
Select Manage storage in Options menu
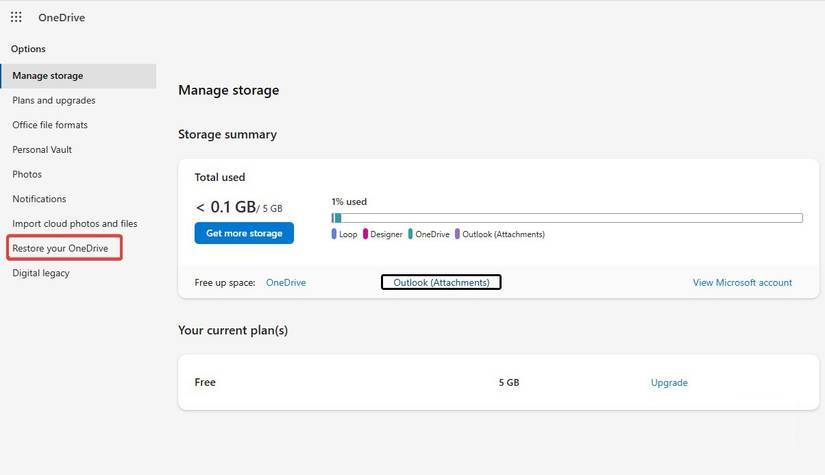click(x=78, y=76)
